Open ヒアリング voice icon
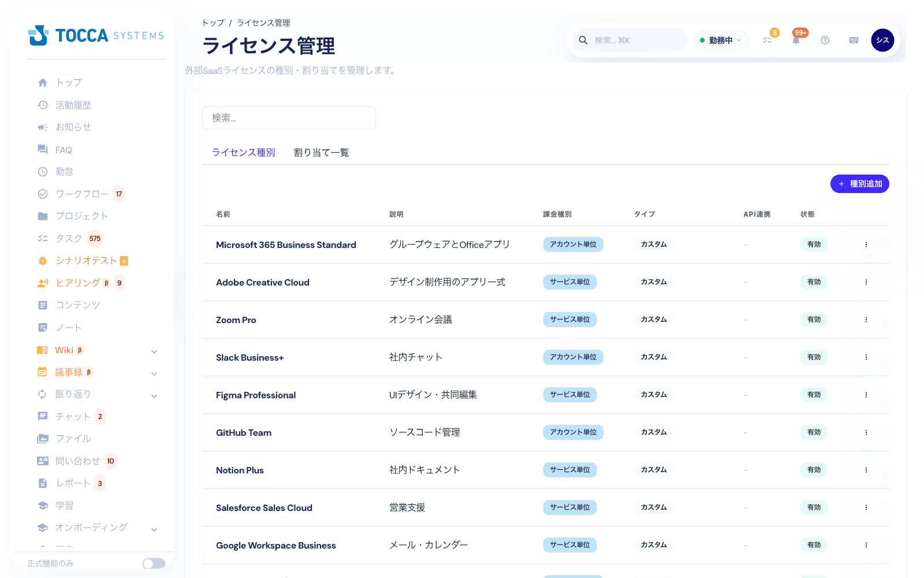 (43, 283)
